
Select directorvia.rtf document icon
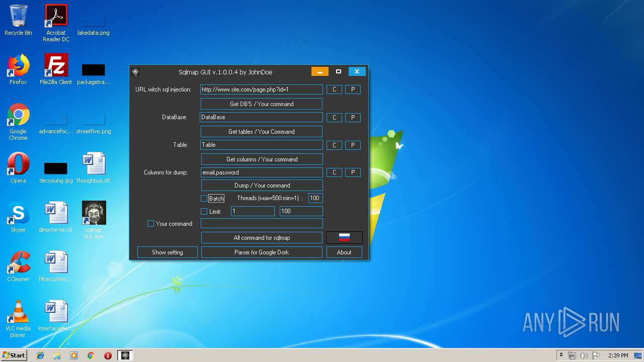pyautogui.click(x=56, y=217)
